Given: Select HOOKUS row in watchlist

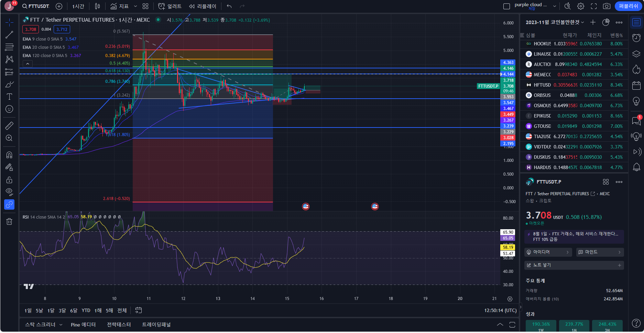Looking at the screenshot, I should click(x=574, y=44).
